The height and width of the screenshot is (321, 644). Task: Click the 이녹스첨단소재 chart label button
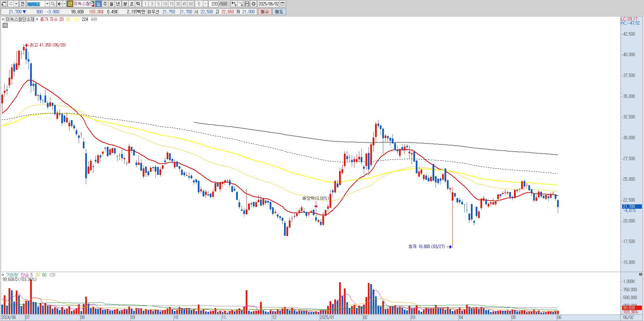(x=20, y=19)
